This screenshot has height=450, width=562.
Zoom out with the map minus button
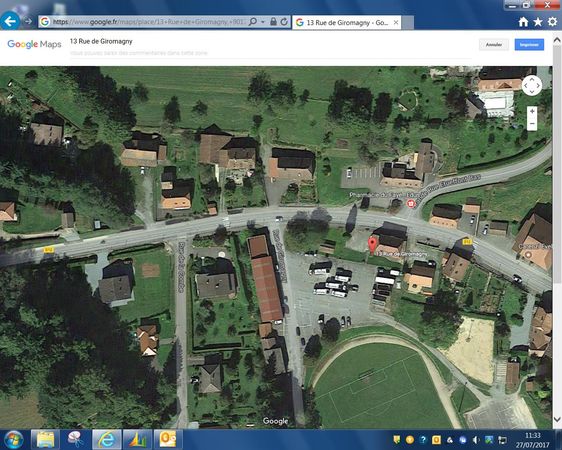(x=532, y=124)
